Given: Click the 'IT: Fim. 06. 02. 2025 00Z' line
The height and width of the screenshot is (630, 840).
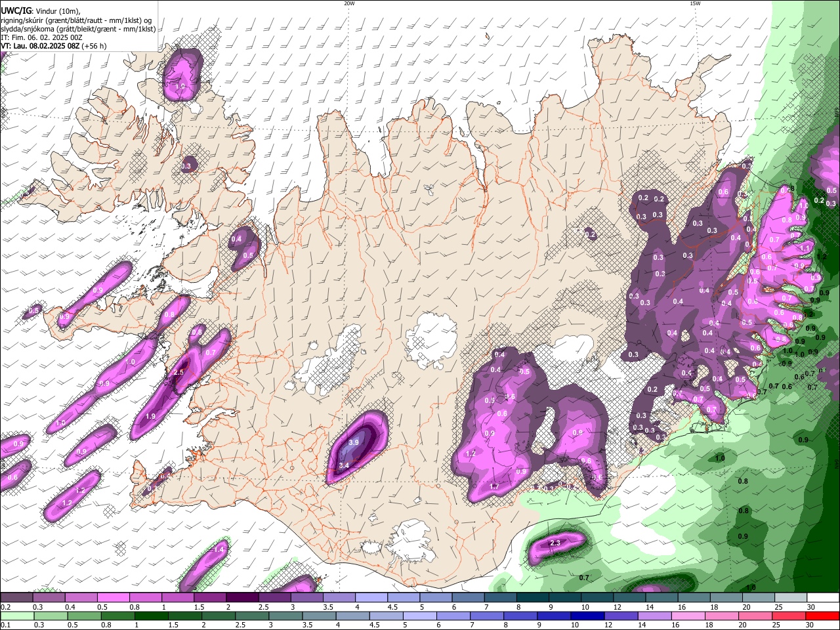Looking at the screenshot, I should [41, 37].
